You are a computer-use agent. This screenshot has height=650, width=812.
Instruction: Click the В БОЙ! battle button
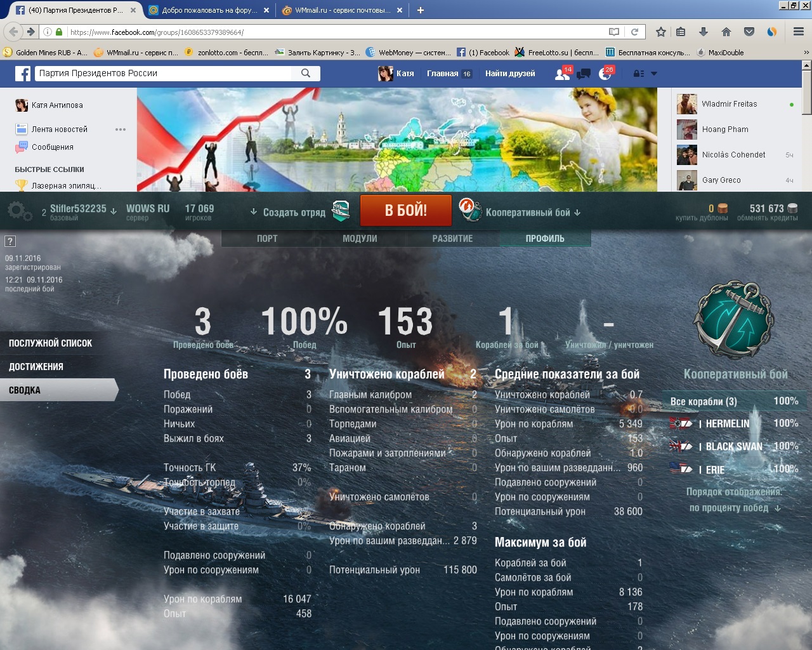(x=406, y=211)
